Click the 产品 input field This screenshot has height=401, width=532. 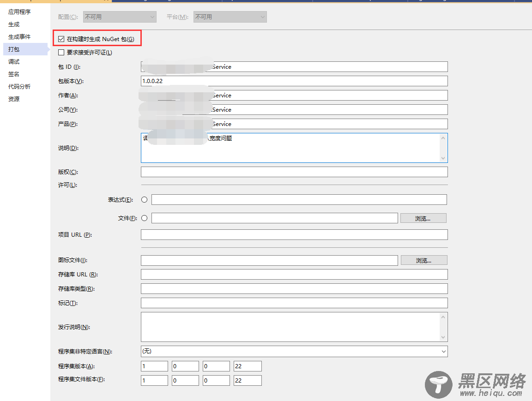click(x=294, y=124)
